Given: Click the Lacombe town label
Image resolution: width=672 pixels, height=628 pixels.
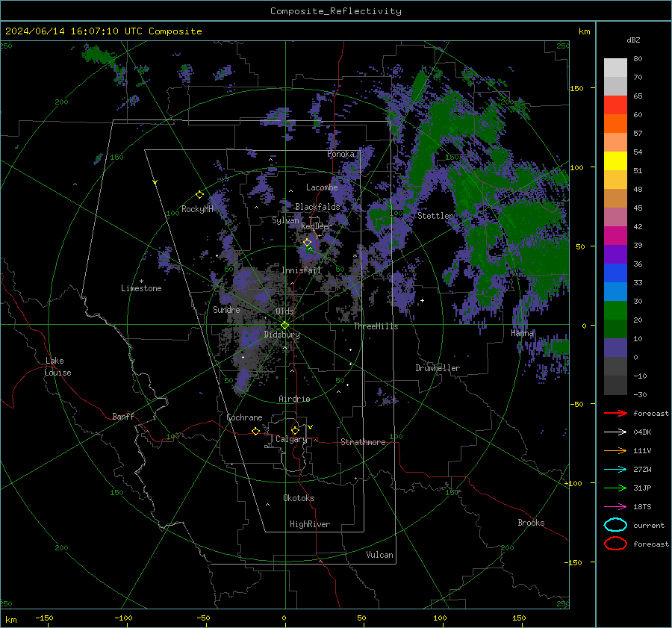Looking at the screenshot, I should coord(322,187).
